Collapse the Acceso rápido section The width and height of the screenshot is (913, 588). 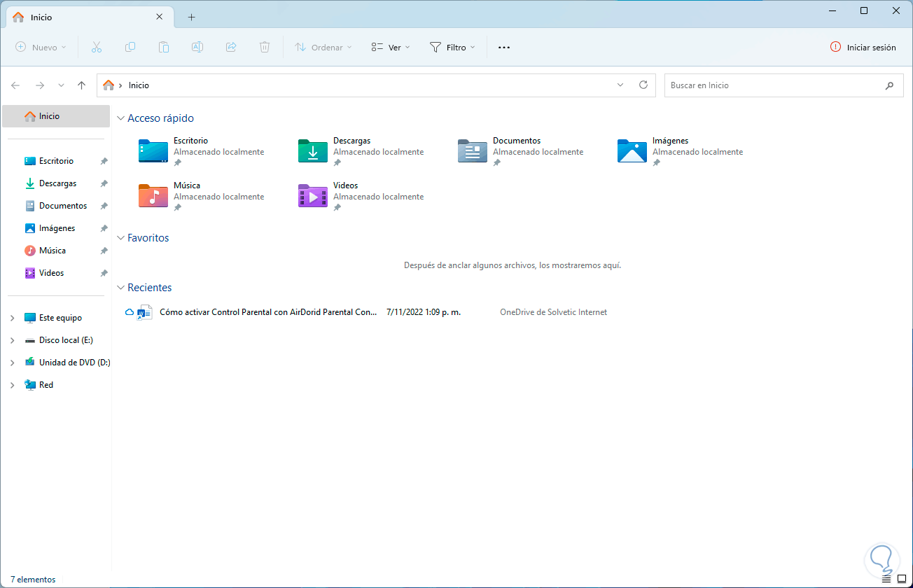point(120,118)
